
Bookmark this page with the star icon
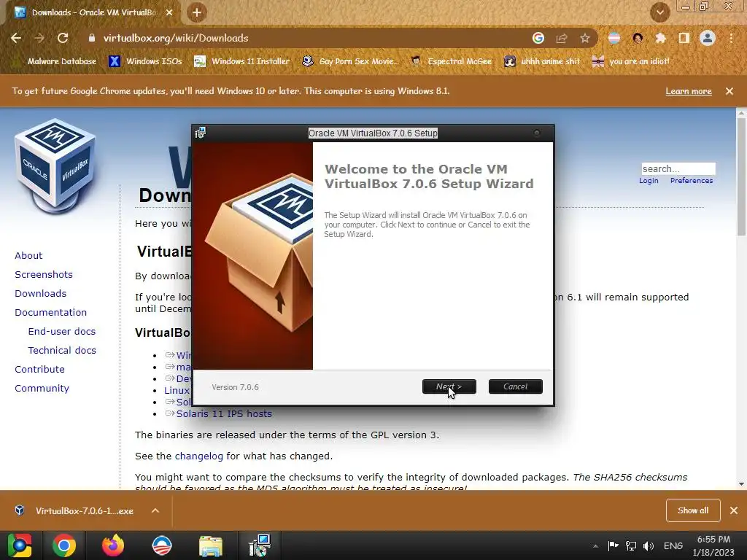coord(585,38)
